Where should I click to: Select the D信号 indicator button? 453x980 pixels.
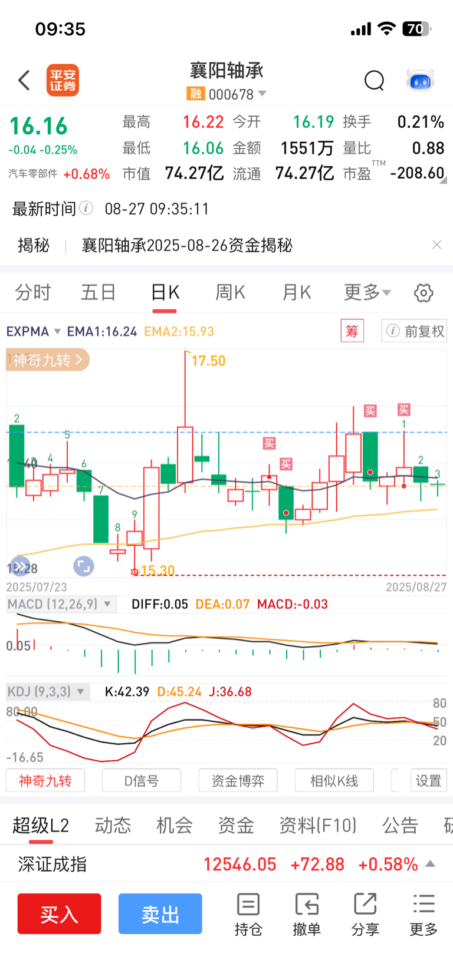point(142,781)
